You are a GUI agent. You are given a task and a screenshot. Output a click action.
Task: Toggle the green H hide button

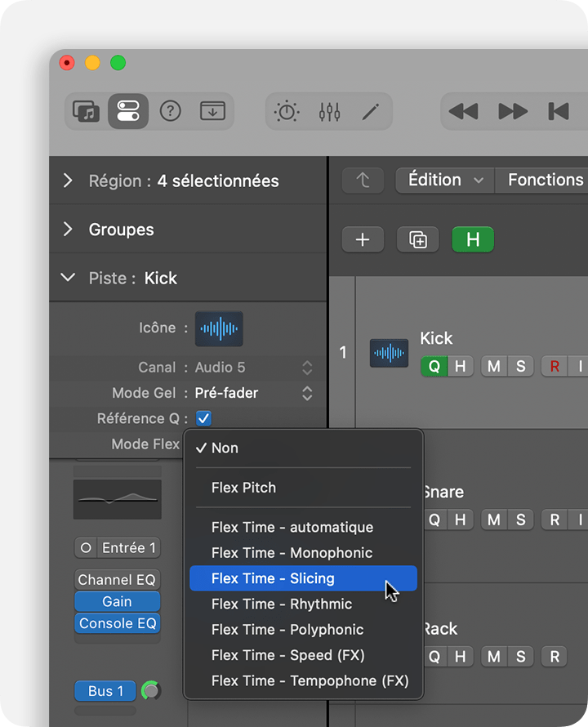pyautogui.click(x=472, y=239)
